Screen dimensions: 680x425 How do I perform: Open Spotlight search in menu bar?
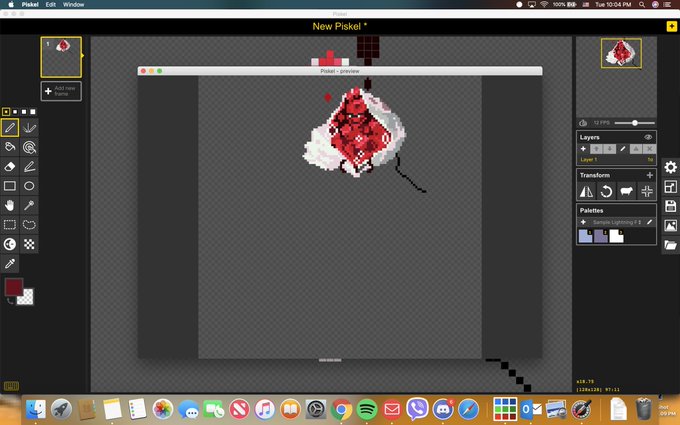[x=641, y=4]
